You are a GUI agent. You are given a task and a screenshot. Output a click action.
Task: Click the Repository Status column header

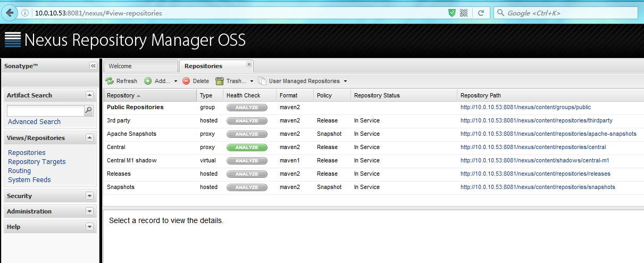click(x=404, y=95)
